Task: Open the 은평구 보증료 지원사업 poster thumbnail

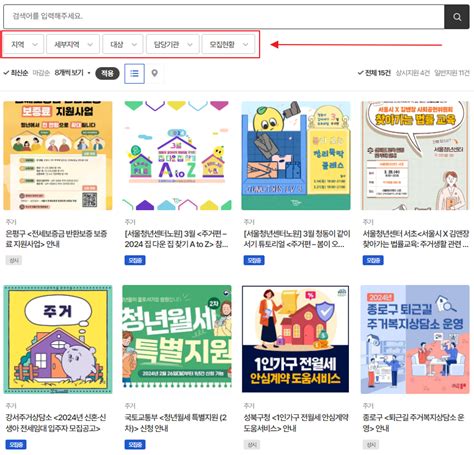Action: [58, 156]
